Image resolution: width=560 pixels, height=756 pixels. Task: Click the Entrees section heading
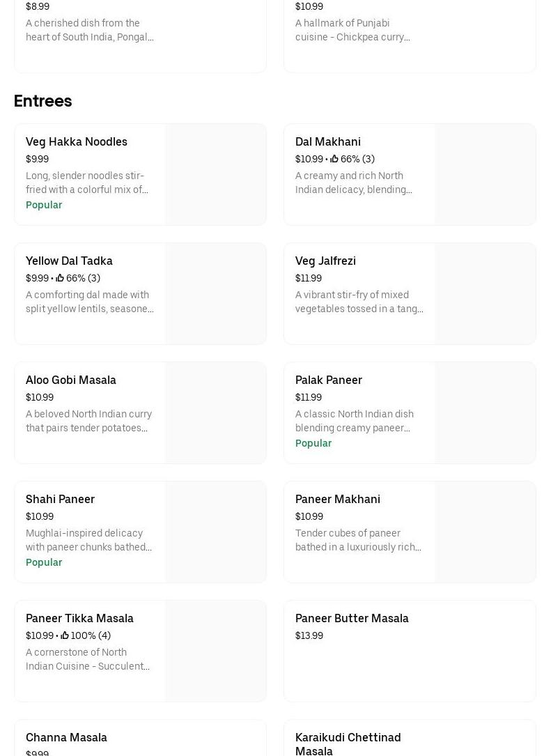point(43,101)
